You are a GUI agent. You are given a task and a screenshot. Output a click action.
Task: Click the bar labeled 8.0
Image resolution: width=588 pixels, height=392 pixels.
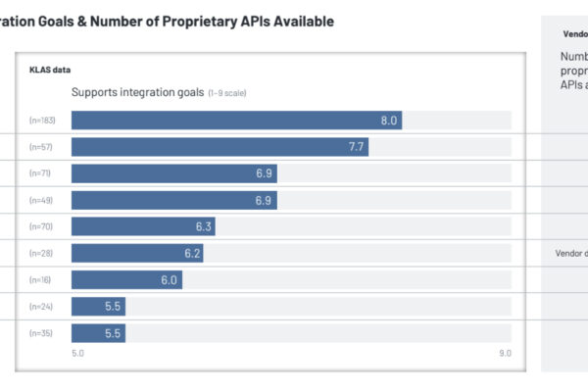click(x=236, y=121)
